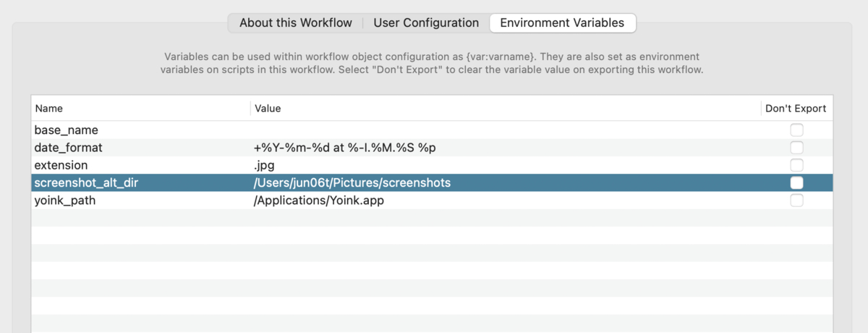This screenshot has height=333, width=868.
Task: Click the Don't Export column header
Action: [x=796, y=109]
